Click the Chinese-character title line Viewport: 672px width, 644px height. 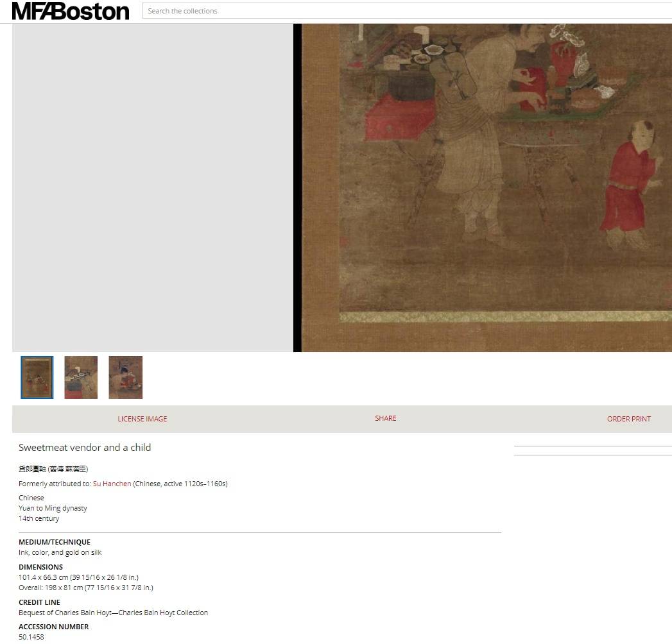tap(53, 469)
